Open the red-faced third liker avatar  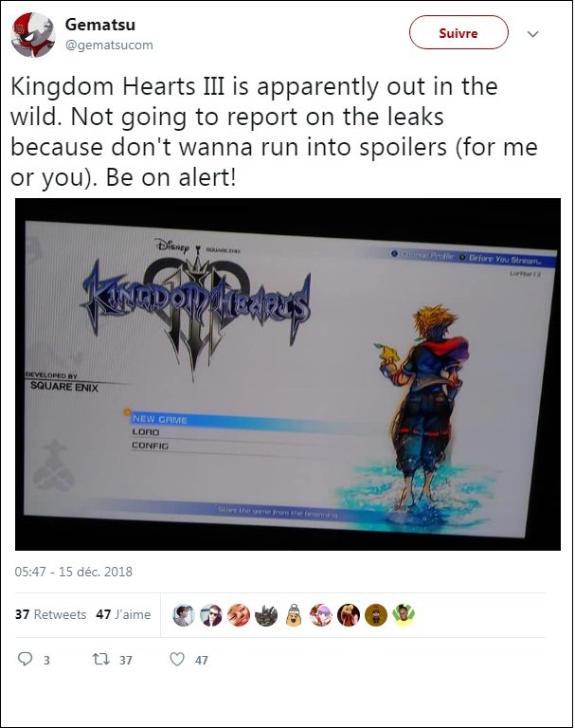[x=239, y=615]
